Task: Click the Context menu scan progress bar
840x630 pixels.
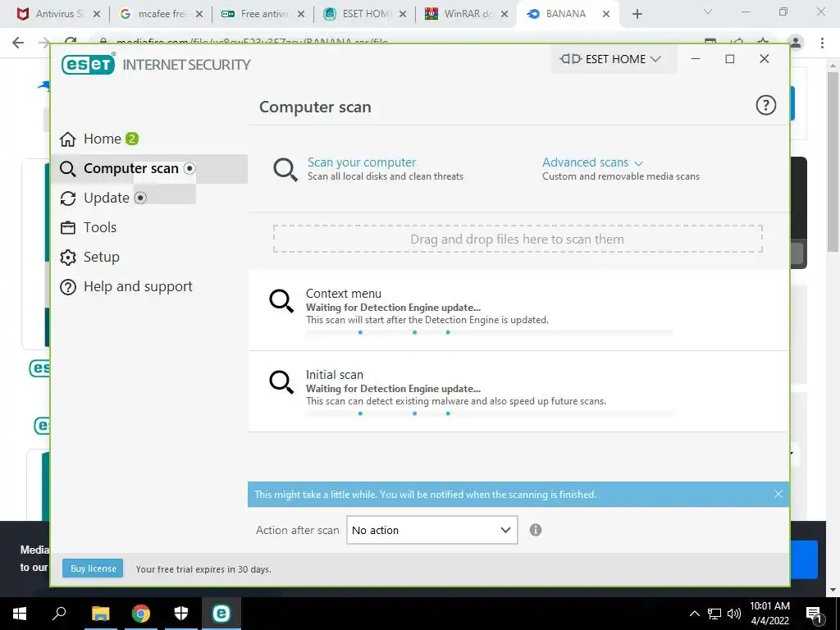Action: coord(489,332)
